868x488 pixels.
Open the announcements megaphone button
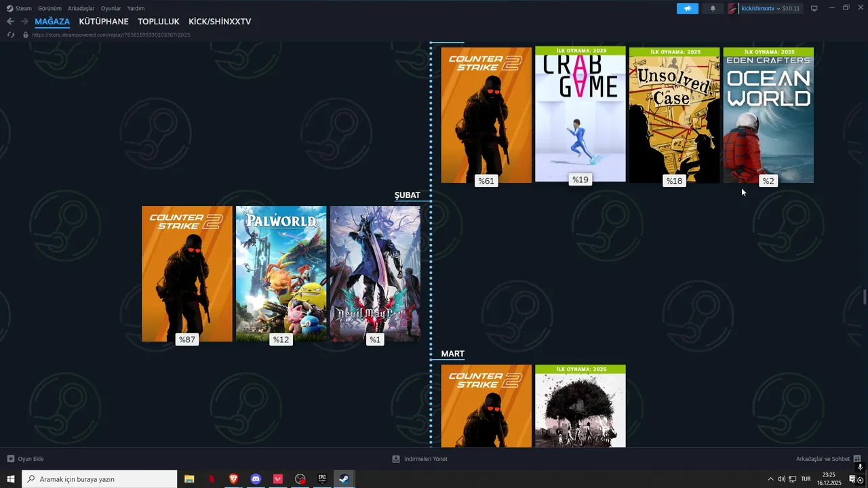(687, 8)
